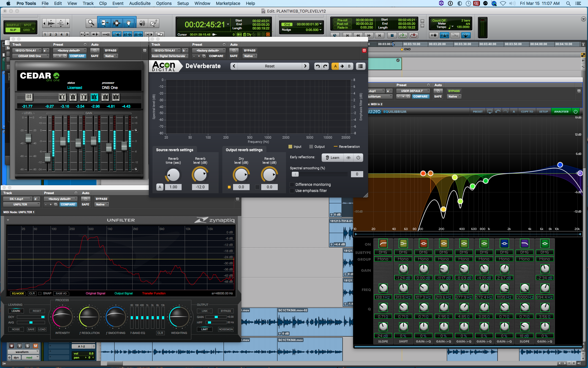This screenshot has height=368, width=588.
Task: Open the Event menu
Action: (118, 3)
